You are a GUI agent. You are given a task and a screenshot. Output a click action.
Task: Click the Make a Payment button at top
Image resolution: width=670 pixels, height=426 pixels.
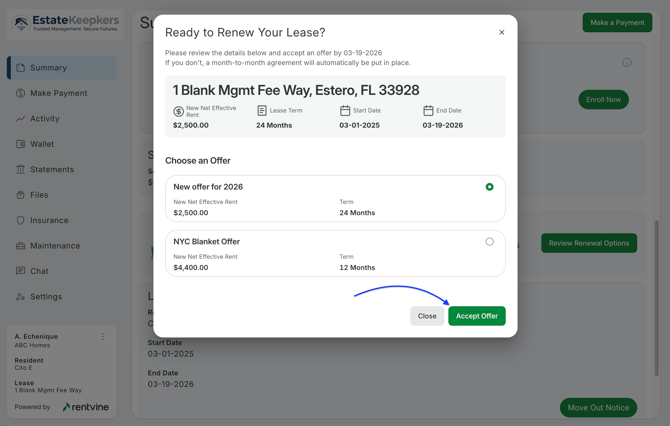(x=617, y=22)
